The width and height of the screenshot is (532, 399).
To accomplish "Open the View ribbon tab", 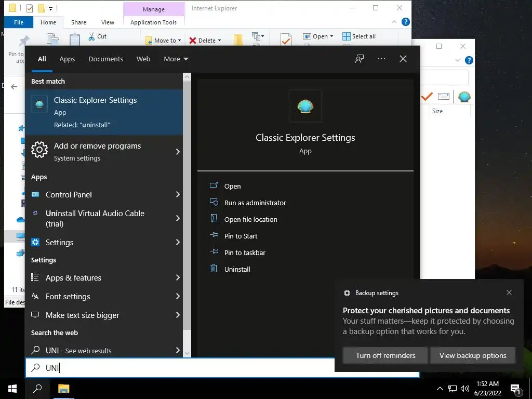I will coord(108,22).
